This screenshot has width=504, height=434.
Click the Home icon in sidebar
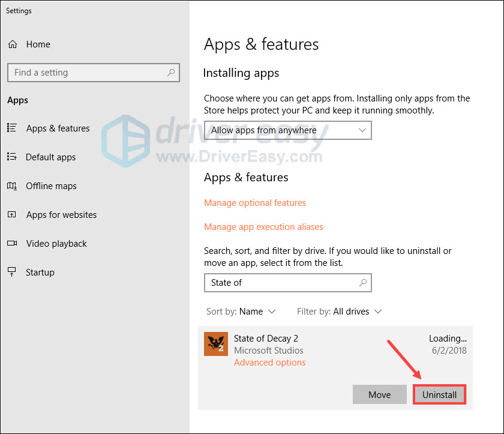(12, 44)
